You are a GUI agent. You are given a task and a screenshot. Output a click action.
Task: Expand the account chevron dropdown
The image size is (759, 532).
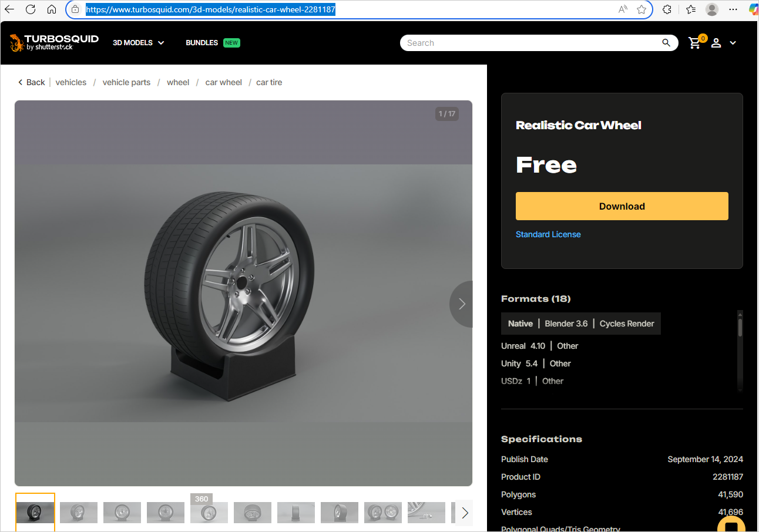pos(733,43)
